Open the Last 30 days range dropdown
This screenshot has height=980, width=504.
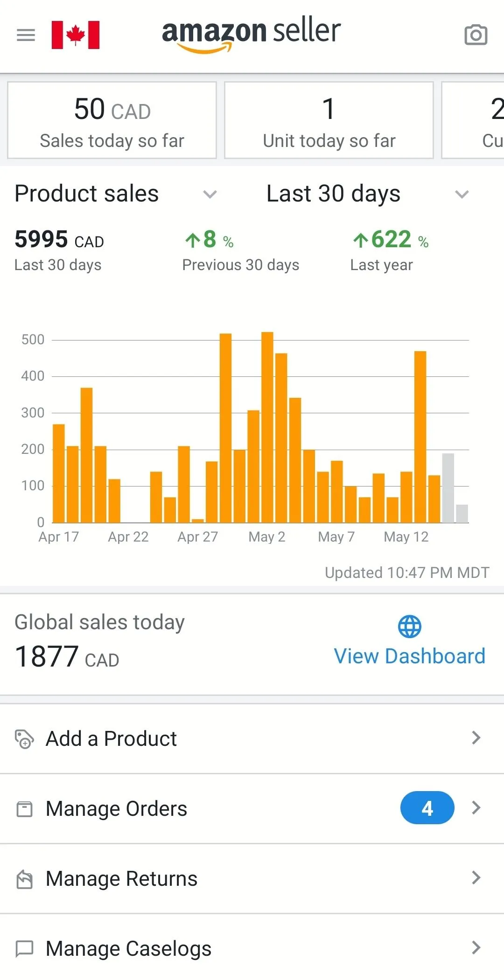[462, 194]
